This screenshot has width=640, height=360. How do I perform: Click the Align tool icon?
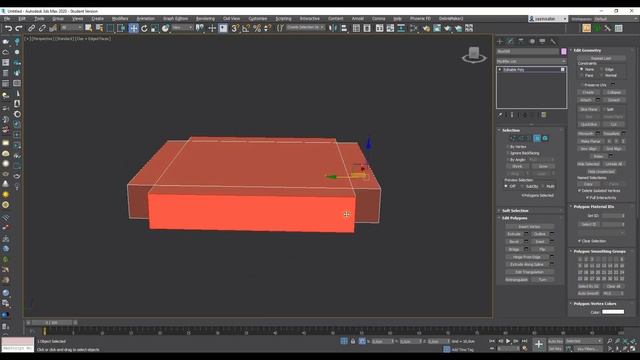click(x=344, y=28)
